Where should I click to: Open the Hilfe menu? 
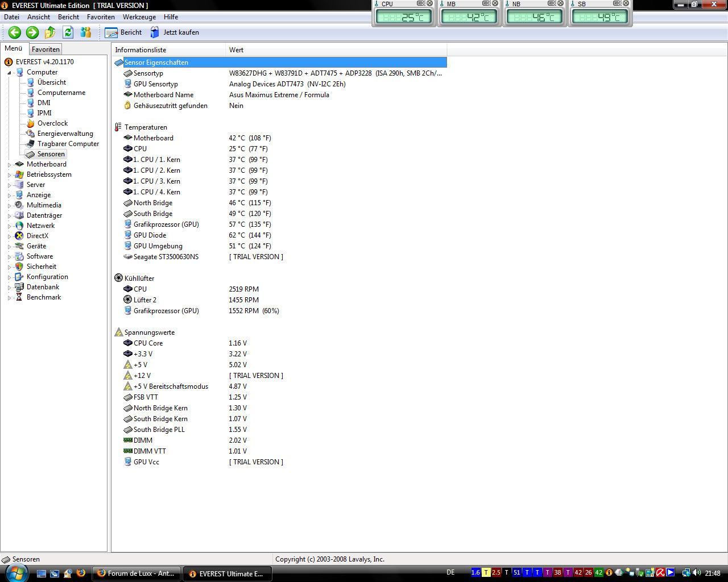(171, 17)
